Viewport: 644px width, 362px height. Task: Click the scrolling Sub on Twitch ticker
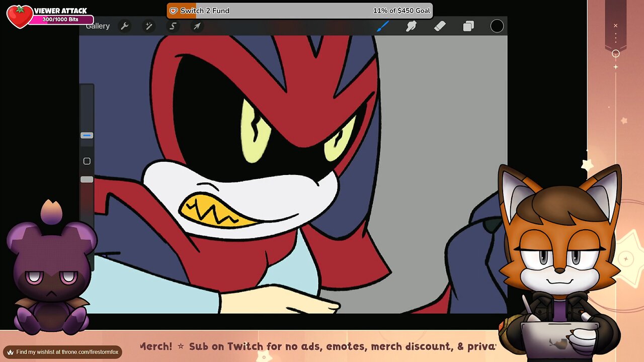317,346
